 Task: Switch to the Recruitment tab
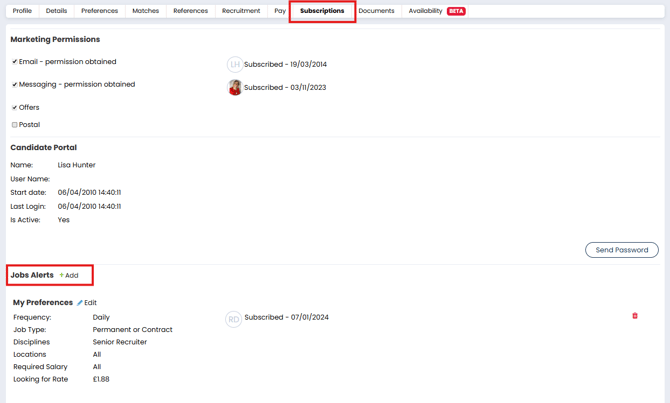[241, 11]
